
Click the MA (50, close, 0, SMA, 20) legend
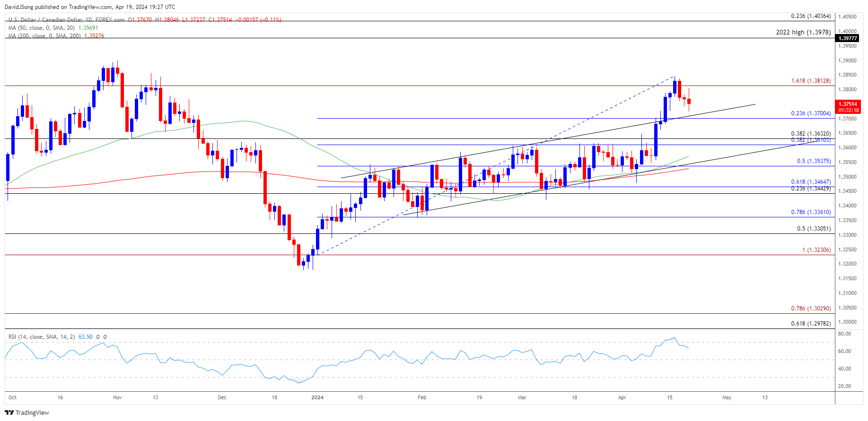(42, 28)
